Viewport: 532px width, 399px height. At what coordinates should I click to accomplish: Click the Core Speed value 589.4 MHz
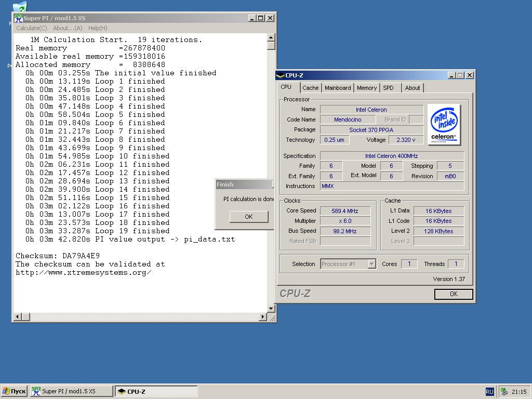tap(345, 211)
